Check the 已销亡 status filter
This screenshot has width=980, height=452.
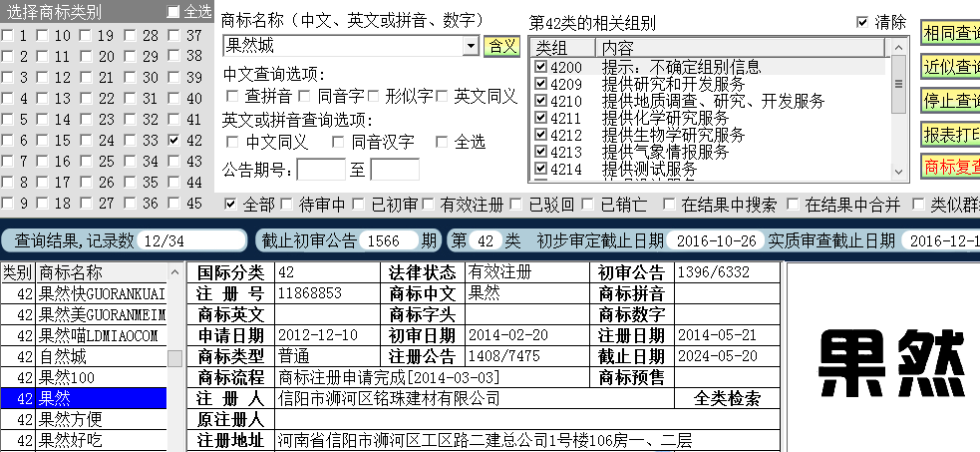(x=587, y=204)
